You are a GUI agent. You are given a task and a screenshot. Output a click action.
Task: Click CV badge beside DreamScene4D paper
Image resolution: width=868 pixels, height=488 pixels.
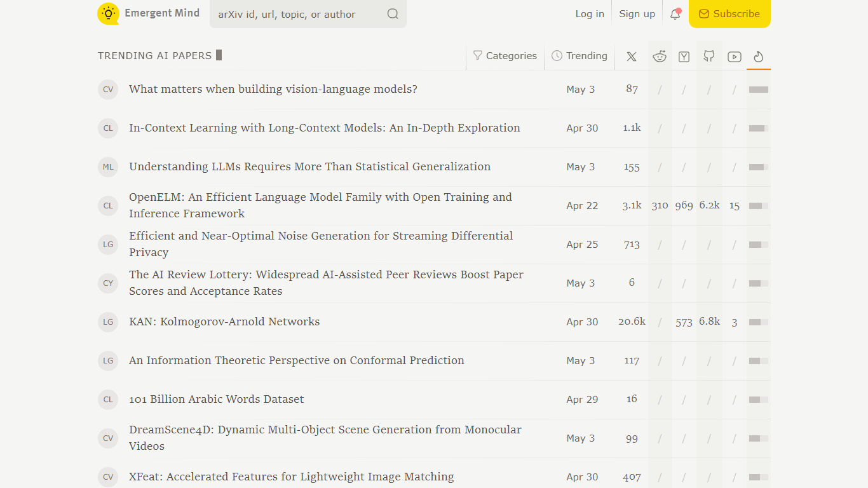[x=108, y=438]
